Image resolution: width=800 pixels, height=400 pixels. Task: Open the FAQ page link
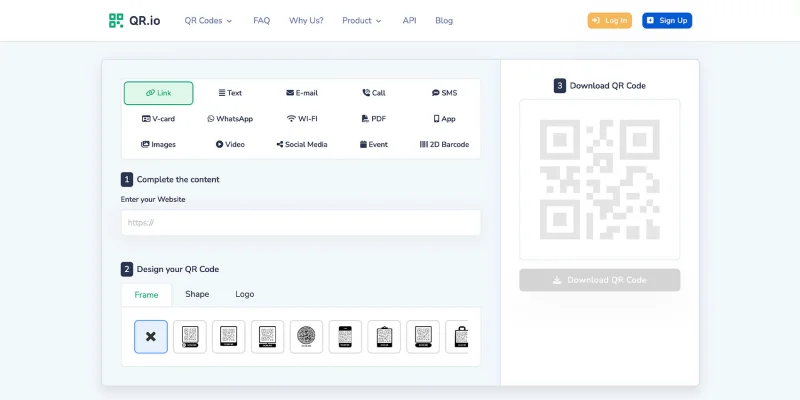[x=261, y=20]
